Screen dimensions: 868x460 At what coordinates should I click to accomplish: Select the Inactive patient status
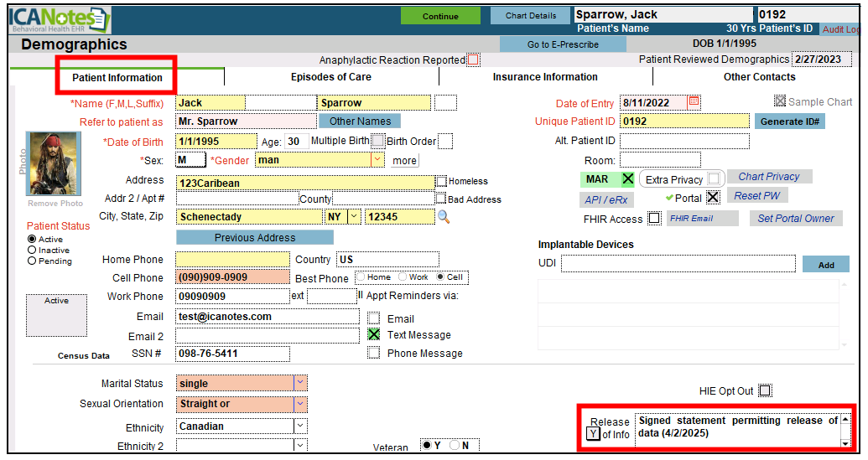tap(32, 250)
